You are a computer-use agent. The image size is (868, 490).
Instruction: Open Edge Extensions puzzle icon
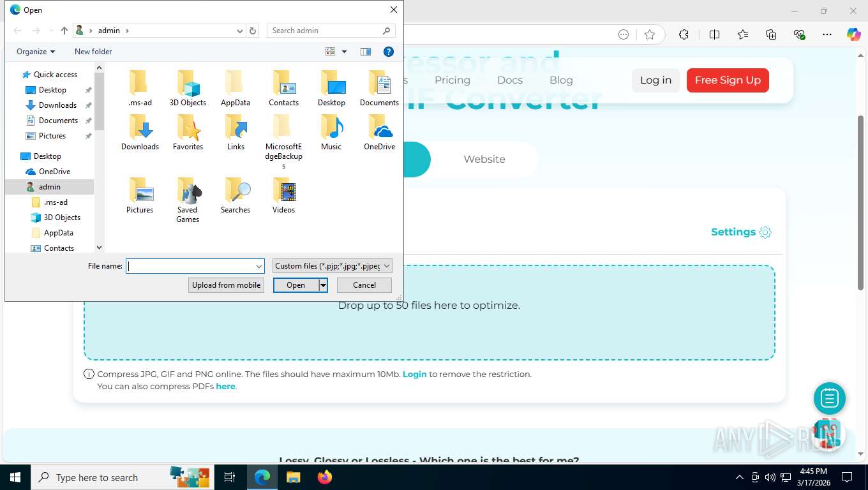684,34
